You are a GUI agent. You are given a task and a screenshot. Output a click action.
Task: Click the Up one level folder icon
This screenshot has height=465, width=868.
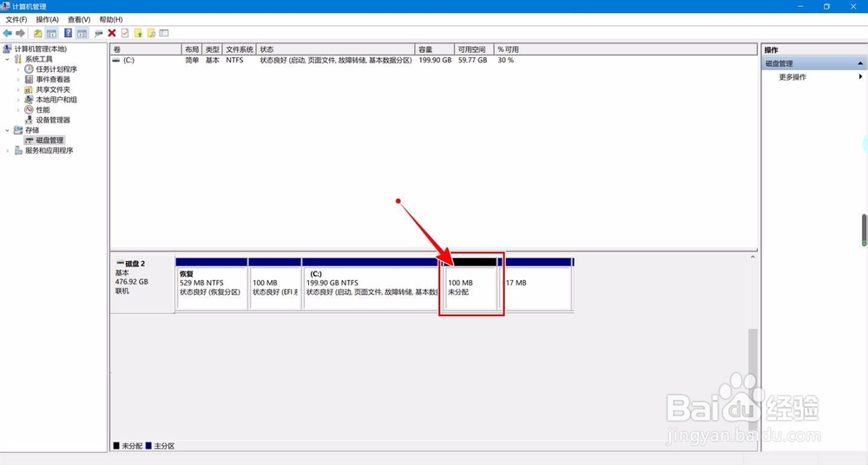click(37, 33)
